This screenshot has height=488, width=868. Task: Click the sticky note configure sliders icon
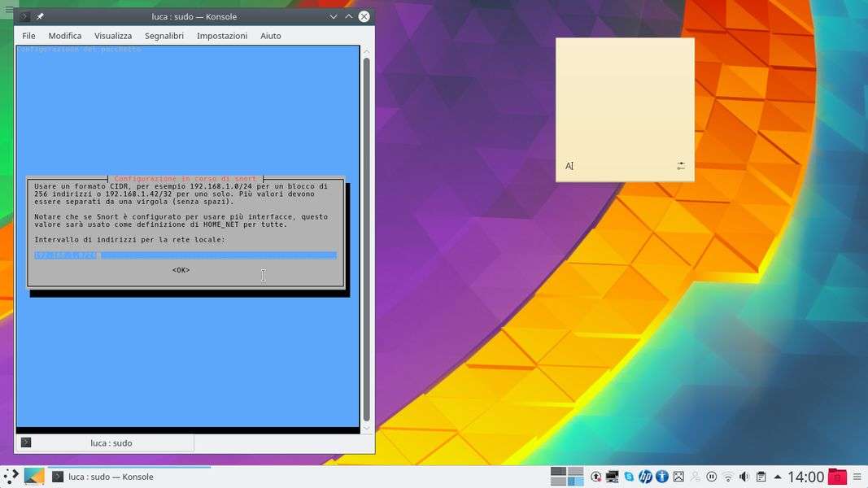point(681,166)
